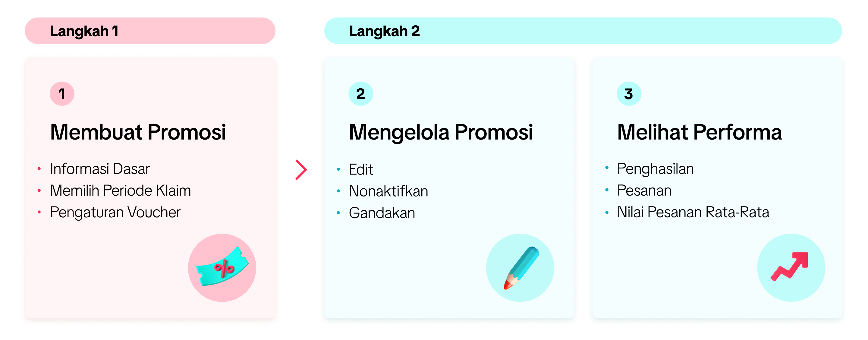868x340 pixels.
Task: Click Penghasilan list item
Action: [x=655, y=169]
